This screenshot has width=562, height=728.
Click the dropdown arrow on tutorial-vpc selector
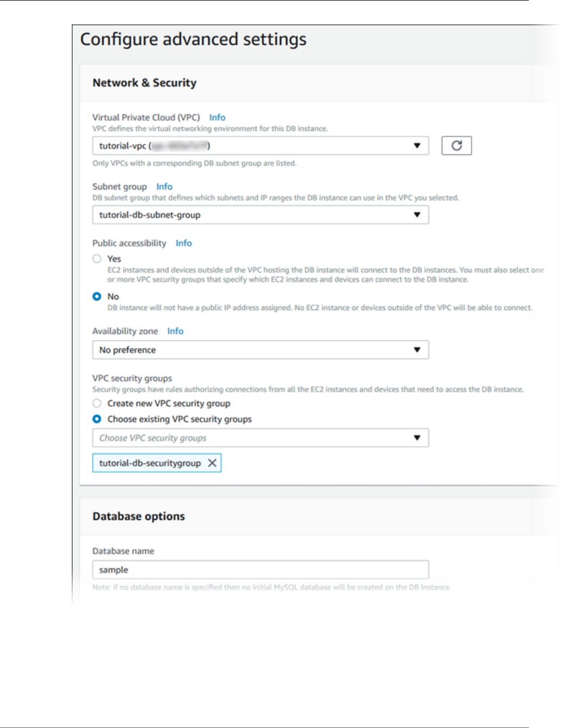(417, 146)
